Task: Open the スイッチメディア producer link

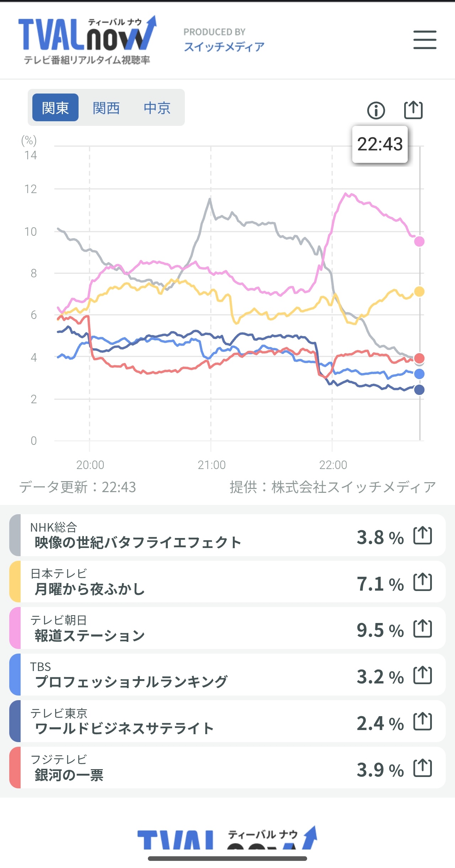Action: (x=224, y=47)
